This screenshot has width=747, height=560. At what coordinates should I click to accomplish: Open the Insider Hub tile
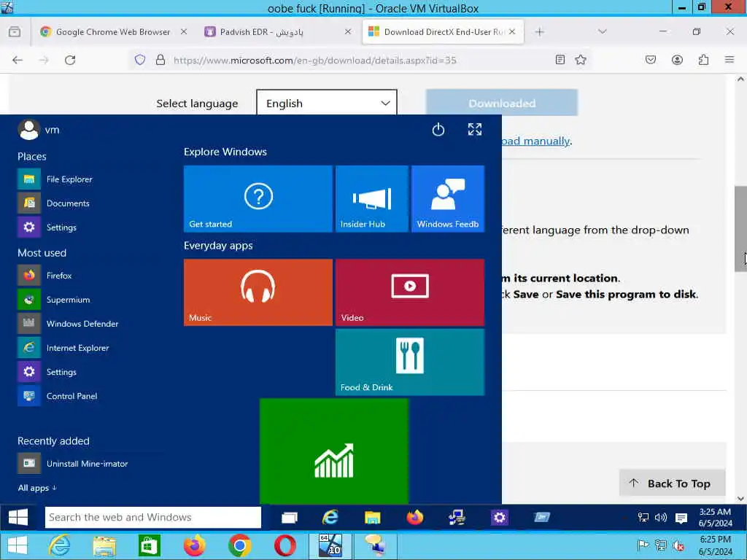371,198
